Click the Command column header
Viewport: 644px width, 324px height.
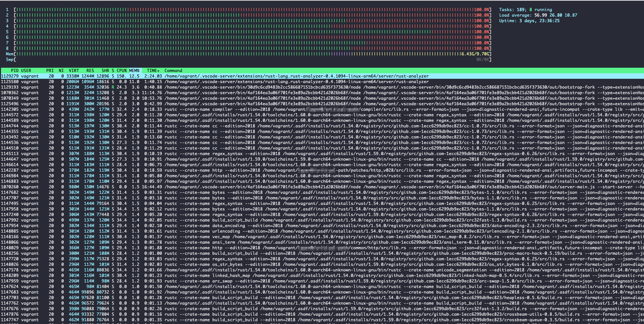[x=173, y=70]
